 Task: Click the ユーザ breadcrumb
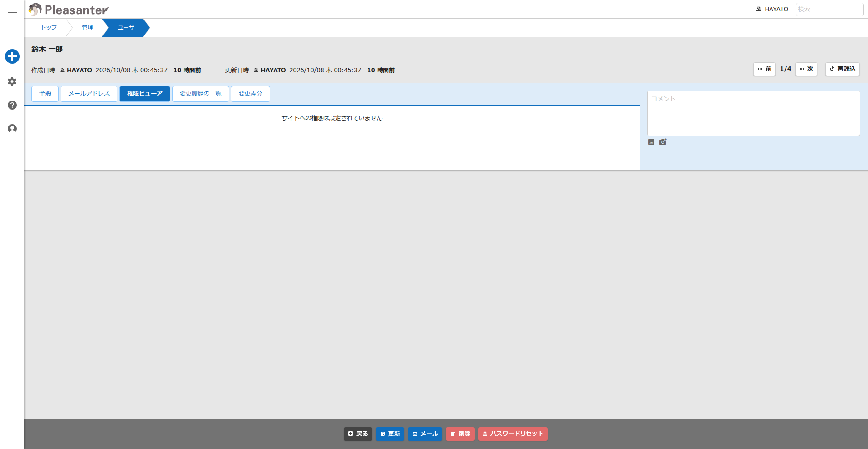(126, 28)
